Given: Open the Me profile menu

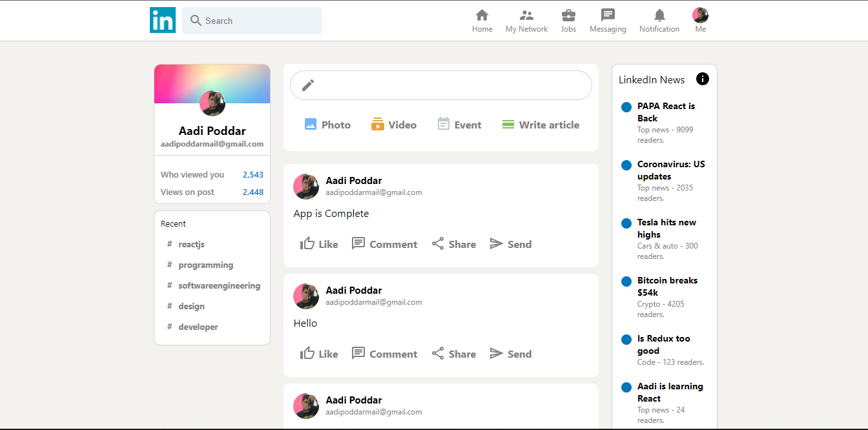Looking at the screenshot, I should point(700,21).
